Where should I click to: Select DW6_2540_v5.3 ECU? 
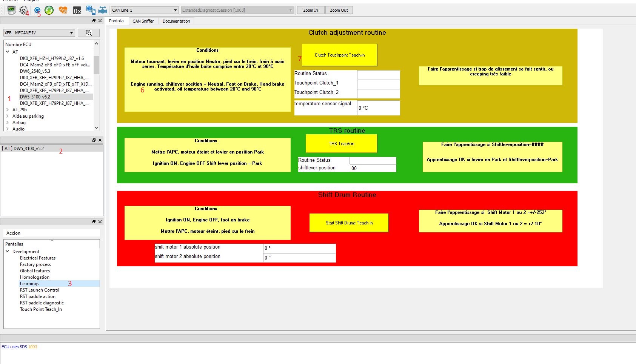[35, 71]
